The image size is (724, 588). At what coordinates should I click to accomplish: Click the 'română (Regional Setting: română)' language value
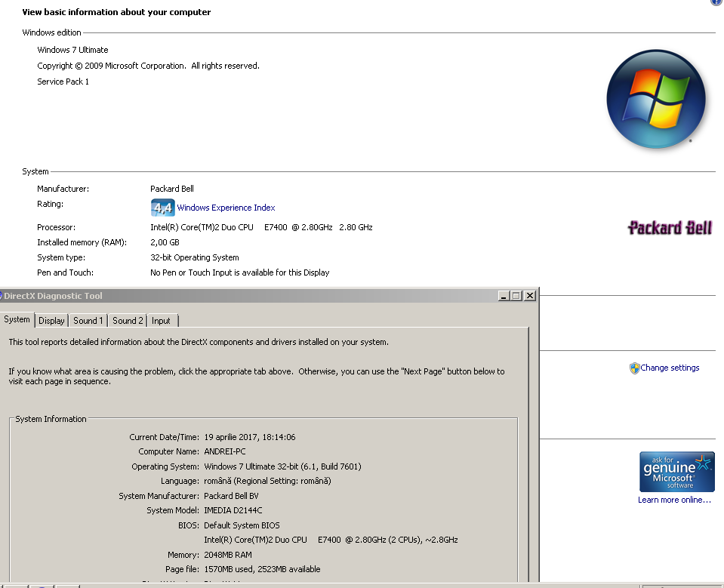pos(268,481)
